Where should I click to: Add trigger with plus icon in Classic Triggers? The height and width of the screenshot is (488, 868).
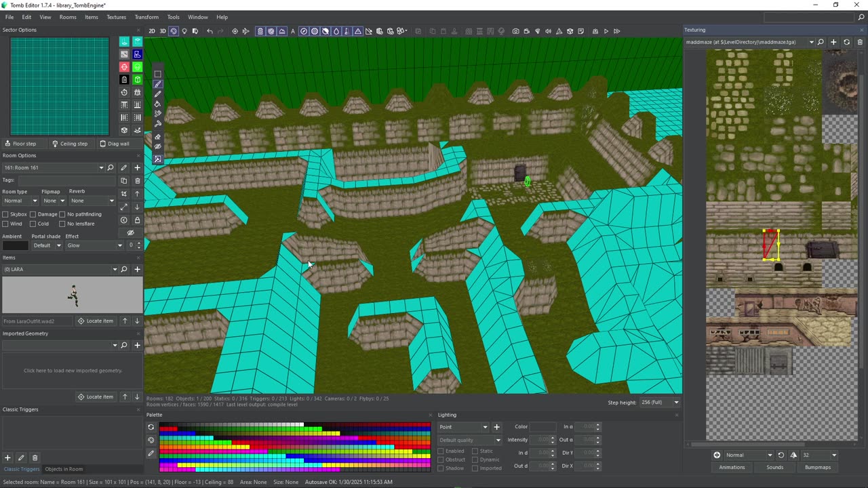click(7, 457)
